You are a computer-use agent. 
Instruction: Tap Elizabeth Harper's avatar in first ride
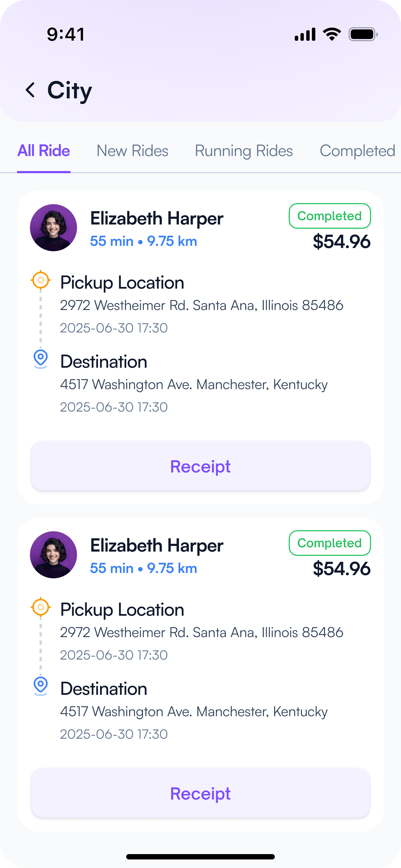point(53,228)
